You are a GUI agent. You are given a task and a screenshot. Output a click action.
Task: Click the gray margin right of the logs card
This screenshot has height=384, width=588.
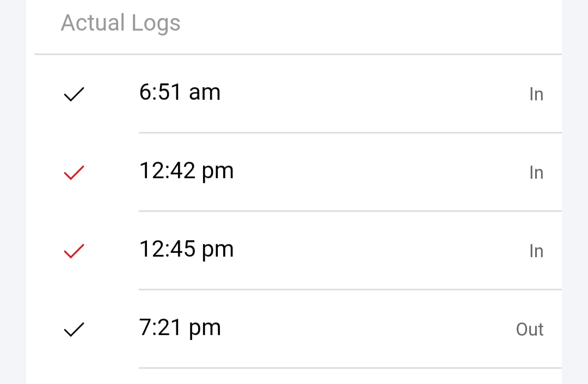(575, 192)
